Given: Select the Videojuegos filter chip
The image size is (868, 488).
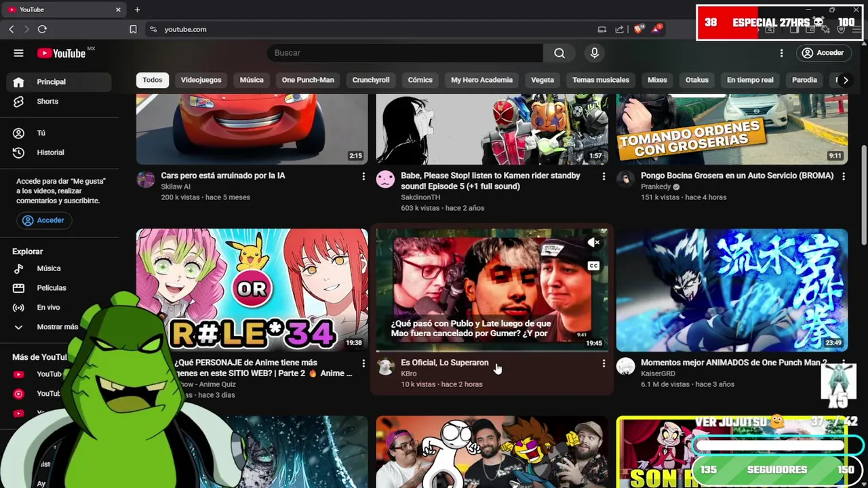Looking at the screenshot, I should (201, 80).
